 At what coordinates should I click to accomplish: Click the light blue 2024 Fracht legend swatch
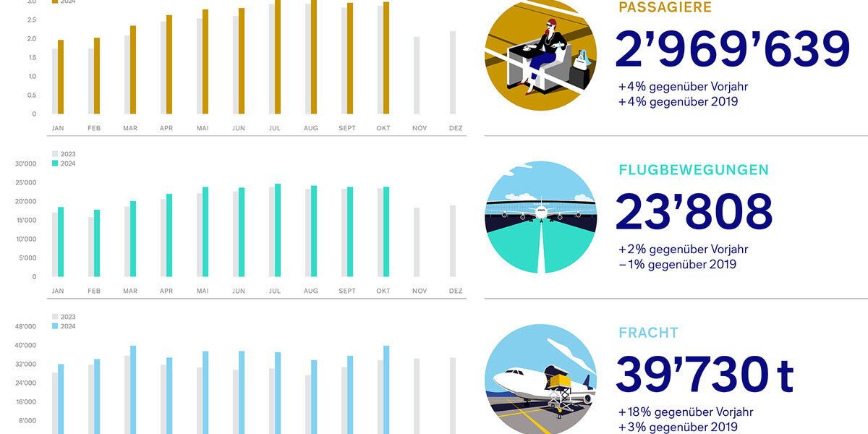pyautogui.click(x=54, y=326)
